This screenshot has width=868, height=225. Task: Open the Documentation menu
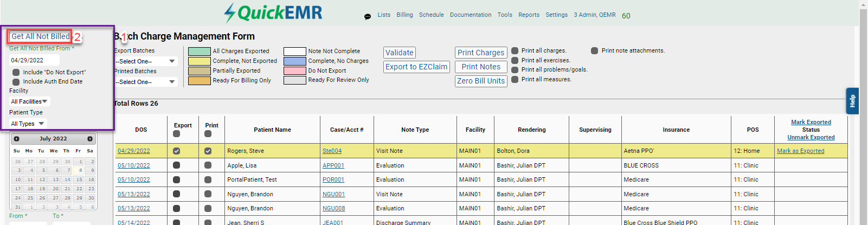tap(471, 15)
